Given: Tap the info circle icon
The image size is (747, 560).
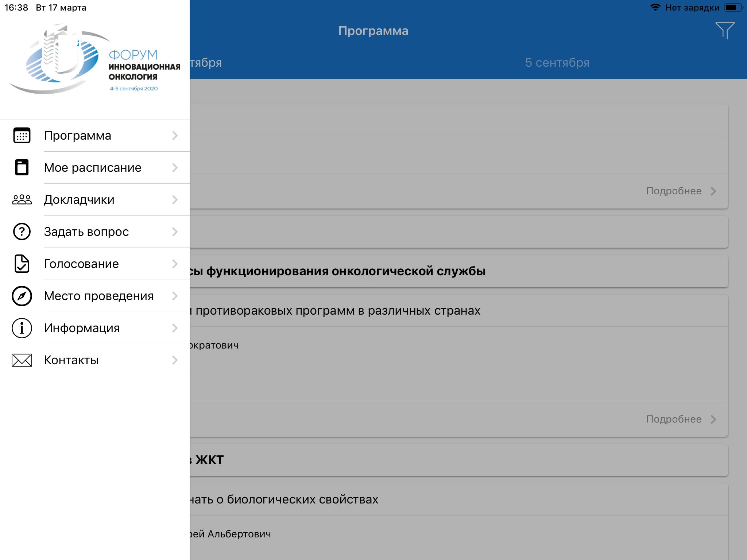Looking at the screenshot, I should point(22,328).
